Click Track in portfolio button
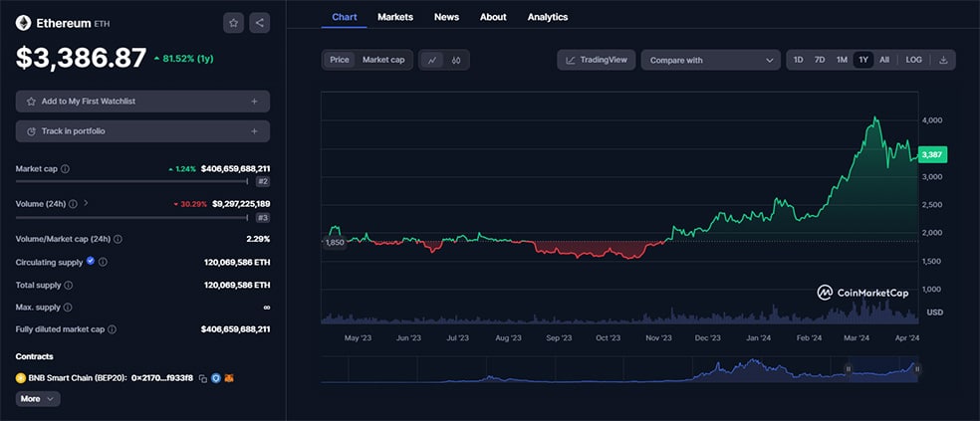 coord(142,131)
